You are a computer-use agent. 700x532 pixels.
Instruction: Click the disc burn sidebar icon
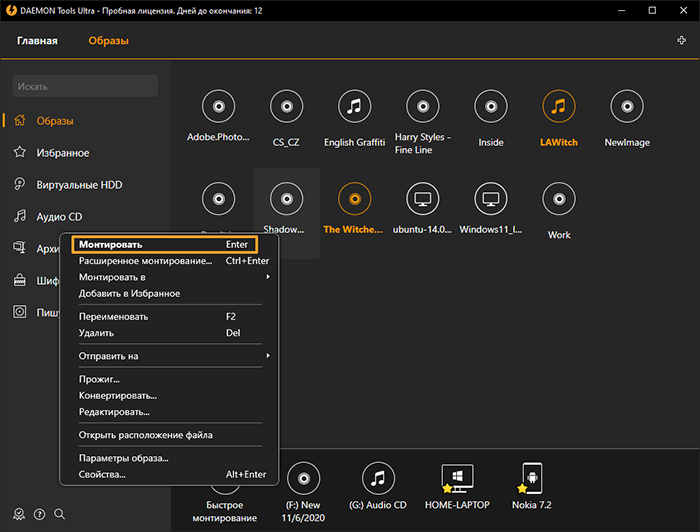click(x=19, y=312)
